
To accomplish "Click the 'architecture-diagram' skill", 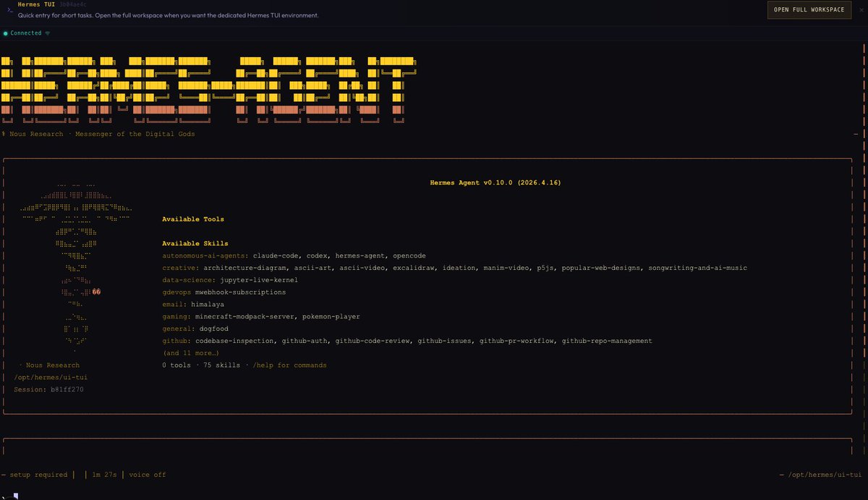I will point(244,268).
